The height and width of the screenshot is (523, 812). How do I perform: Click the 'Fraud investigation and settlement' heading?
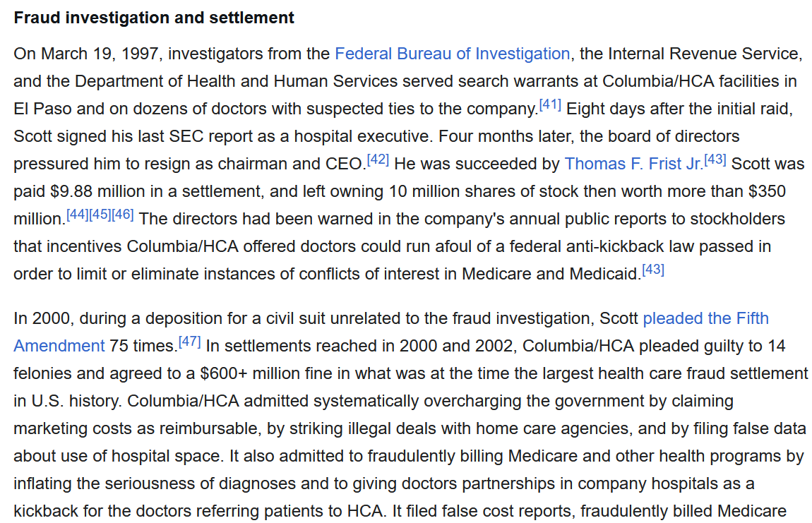click(154, 18)
